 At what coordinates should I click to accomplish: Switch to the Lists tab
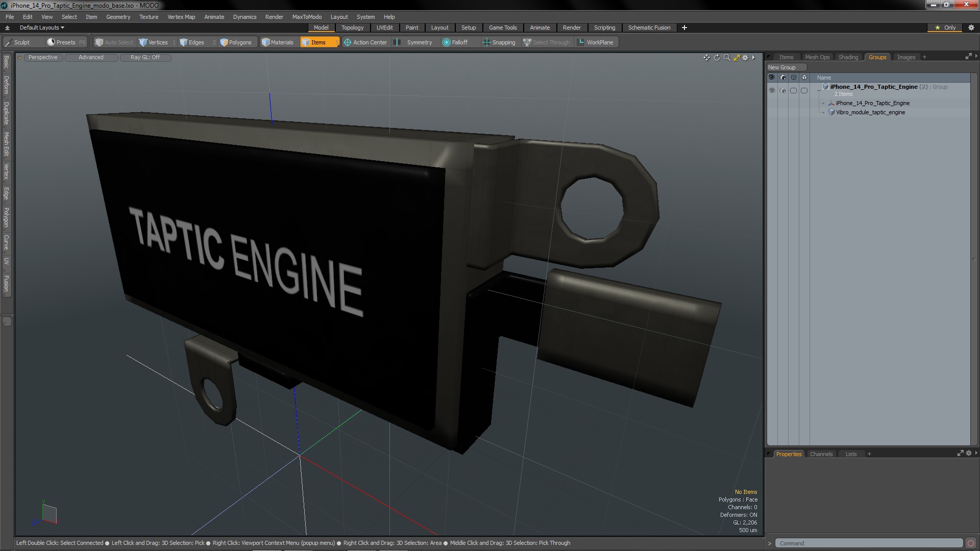click(851, 454)
